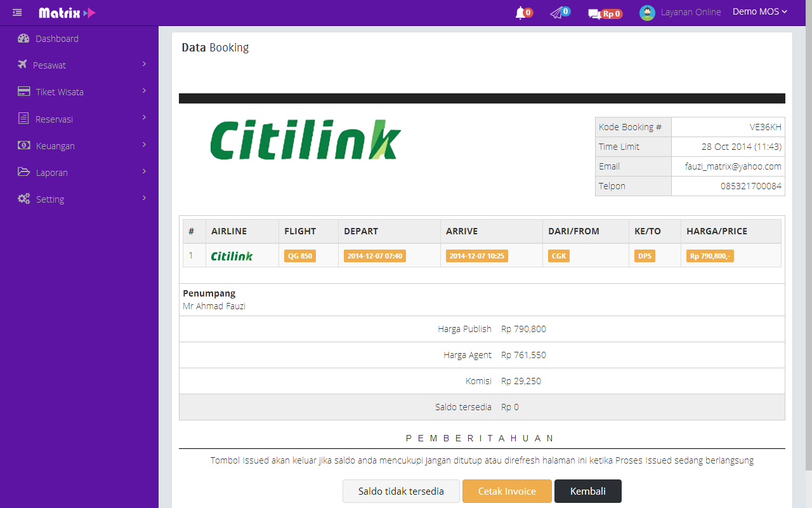Select Laporan in the sidebar

[x=51, y=173]
